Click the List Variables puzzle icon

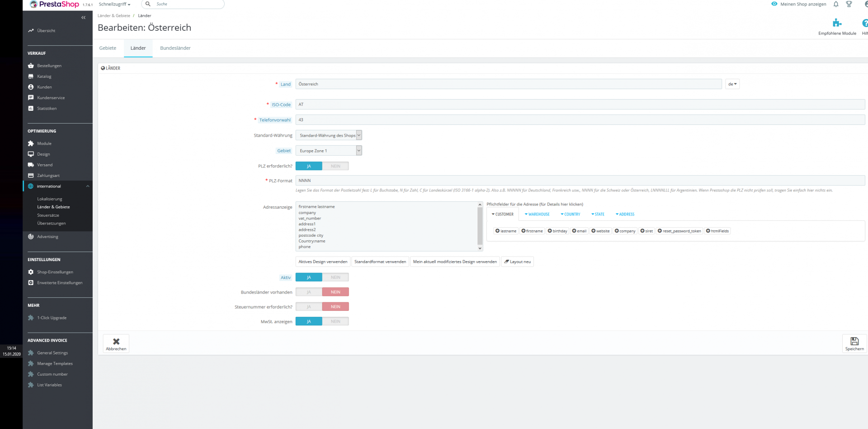coord(31,385)
